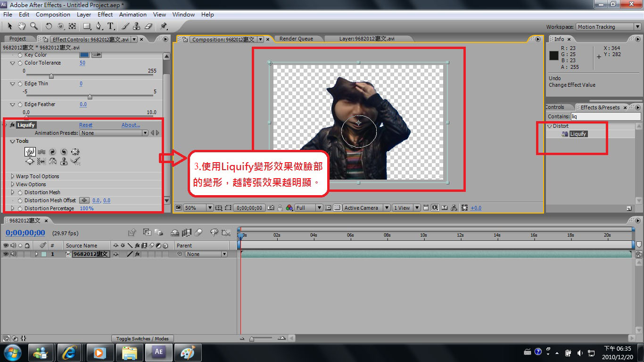This screenshot has height=362, width=644.
Task: Toggle Distortion Mesh stopwatch
Action: [20, 192]
